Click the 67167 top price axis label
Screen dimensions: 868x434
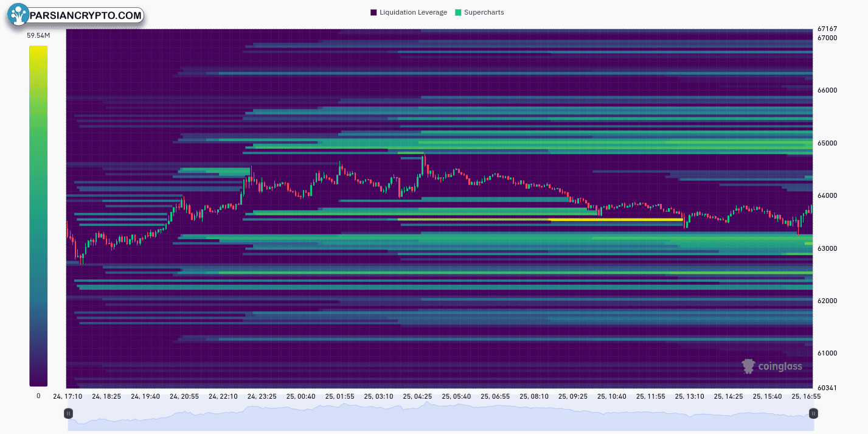[x=827, y=29]
